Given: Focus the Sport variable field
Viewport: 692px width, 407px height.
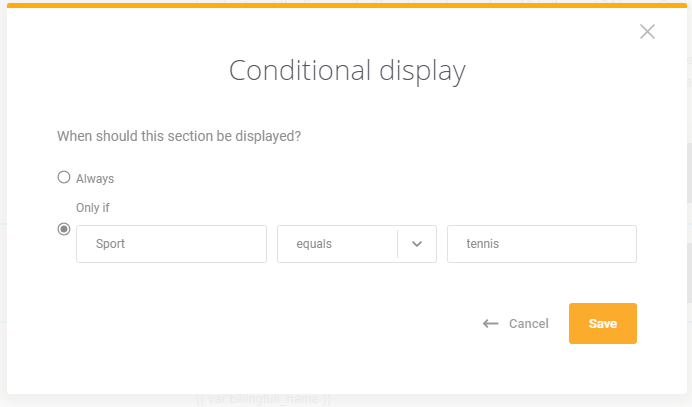Looking at the screenshot, I should (x=171, y=244).
